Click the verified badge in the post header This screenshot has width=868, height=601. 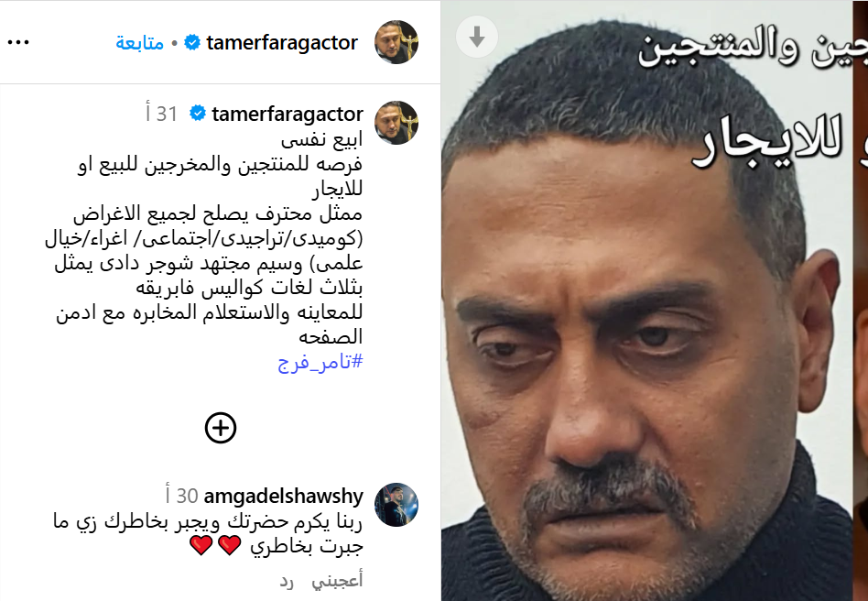point(191,43)
